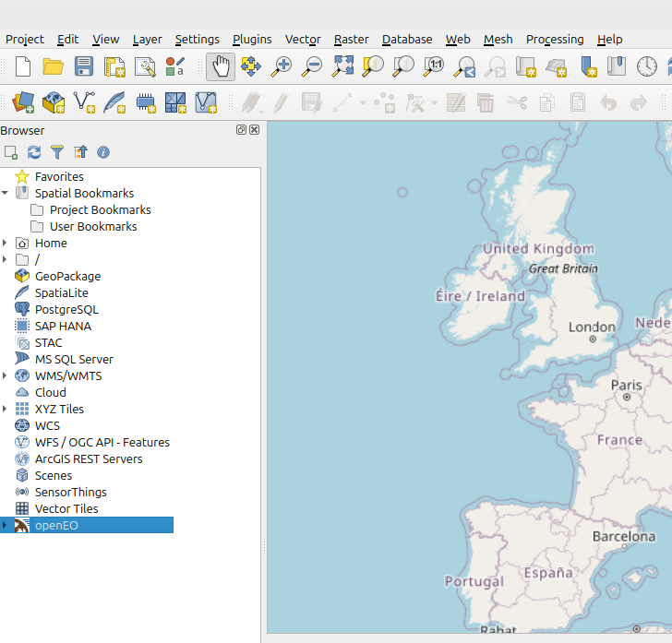Expand the openEO tree node
This screenshot has width=672, height=643.
coord(5,525)
